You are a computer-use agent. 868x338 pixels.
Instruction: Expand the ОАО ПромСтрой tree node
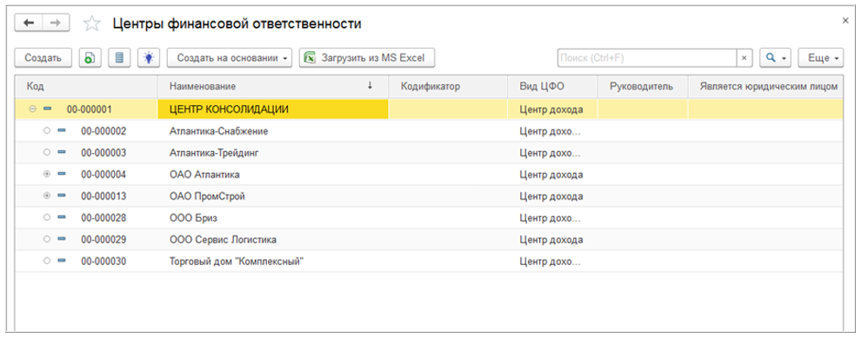46,196
